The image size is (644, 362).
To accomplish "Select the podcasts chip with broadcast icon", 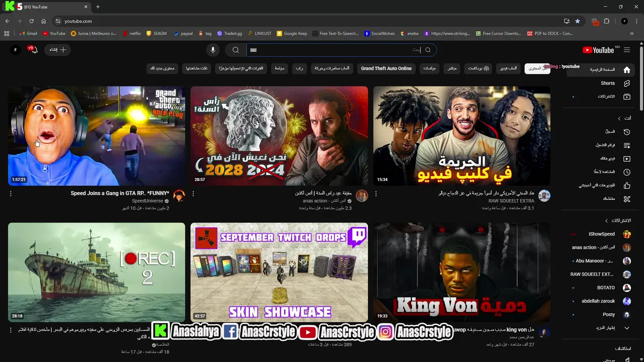I will click(x=478, y=68).
